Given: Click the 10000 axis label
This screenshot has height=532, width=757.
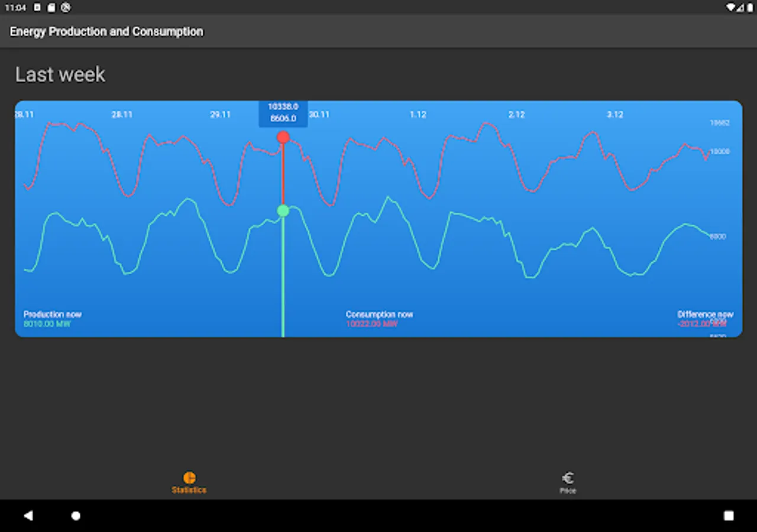Looking at the screenshot, I should point(720,151).
